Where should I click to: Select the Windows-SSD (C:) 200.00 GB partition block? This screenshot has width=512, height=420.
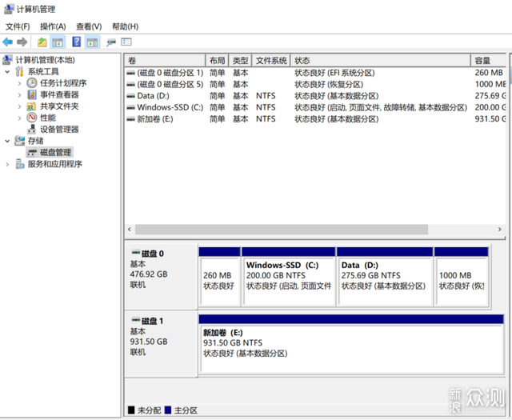click(288, 277)
